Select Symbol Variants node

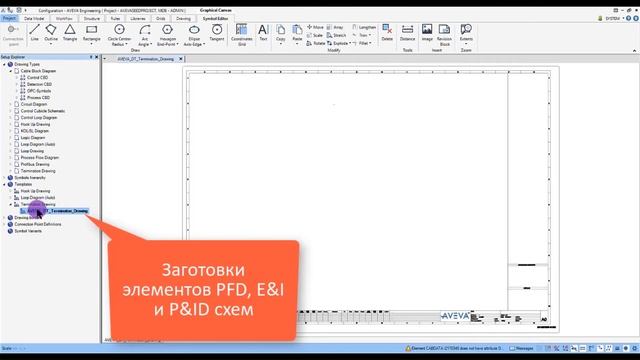point(28,231)
